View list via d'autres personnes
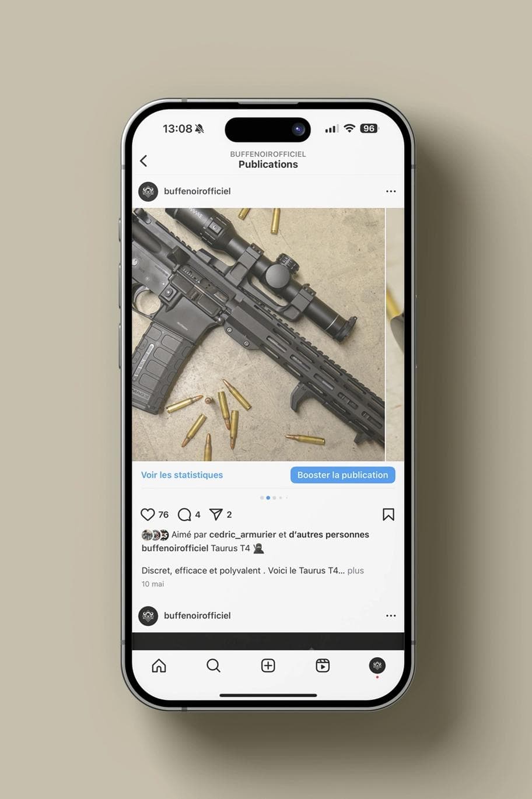The height and width of the screenshot is (799, 532). pos(329,534)
